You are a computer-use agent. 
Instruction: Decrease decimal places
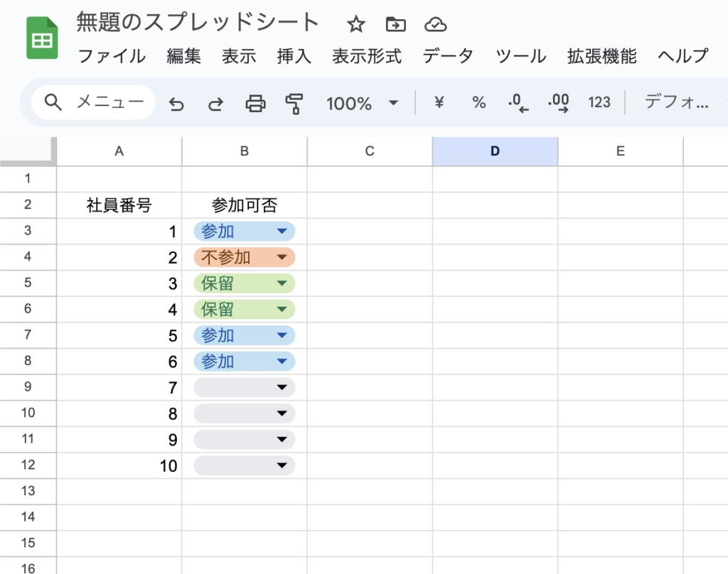tap(518, 103)
